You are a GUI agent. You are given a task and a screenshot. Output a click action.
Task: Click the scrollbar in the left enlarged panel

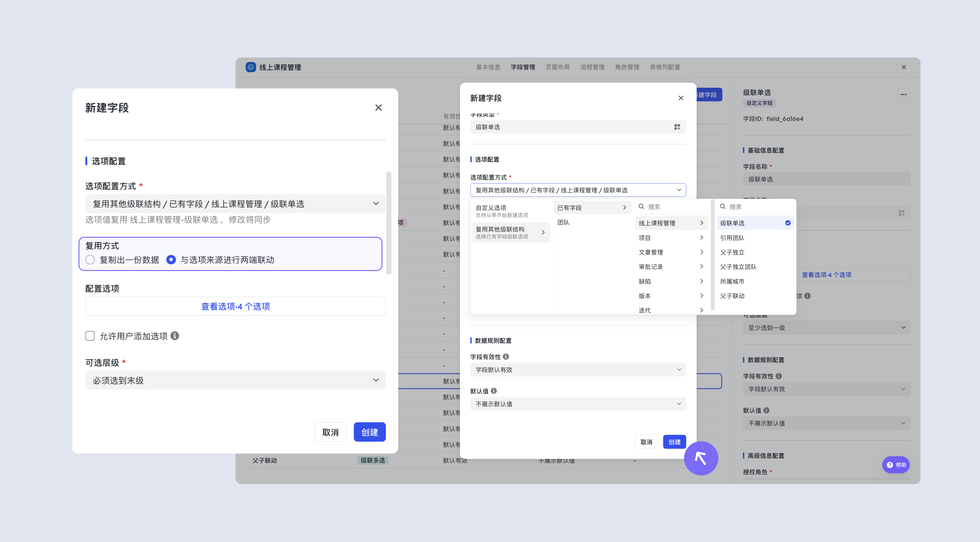[x=388, y=223]
